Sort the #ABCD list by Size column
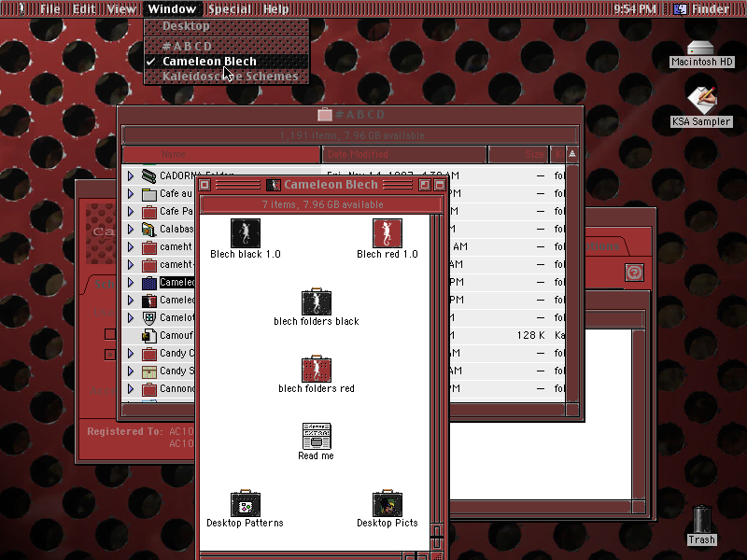 (x=518, y=154)
